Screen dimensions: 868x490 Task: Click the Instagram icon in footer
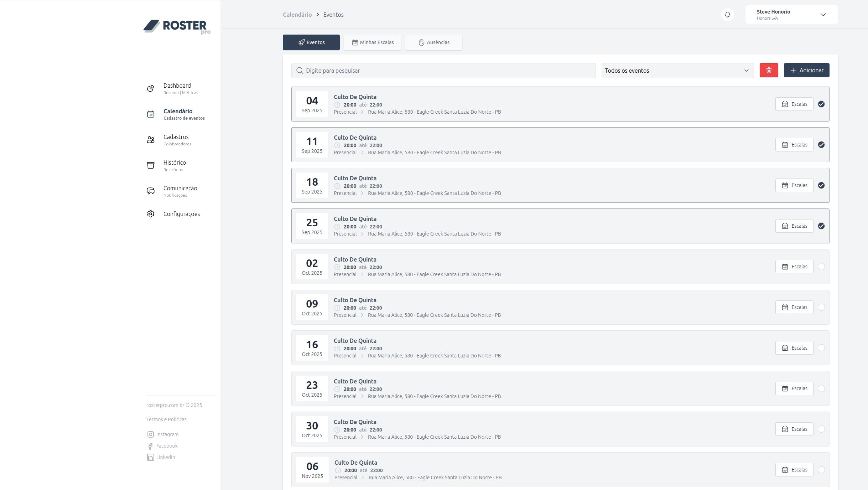(151, 434)
